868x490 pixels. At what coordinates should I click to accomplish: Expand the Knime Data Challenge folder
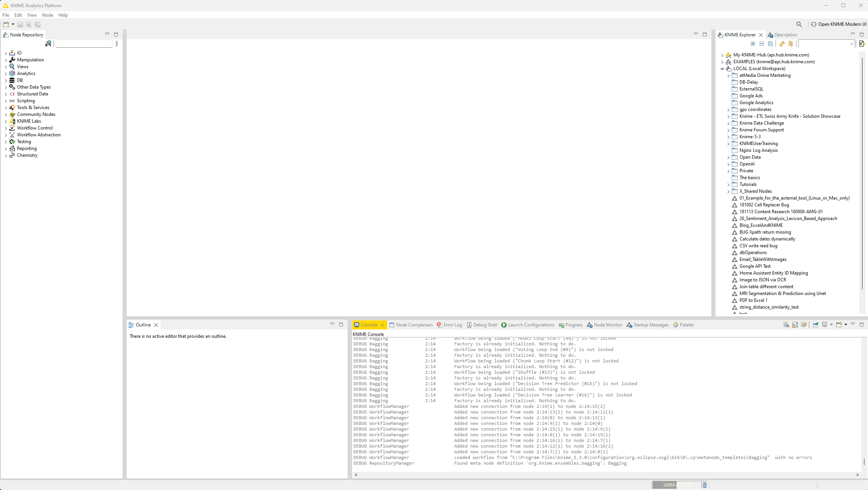coord(728,123)
